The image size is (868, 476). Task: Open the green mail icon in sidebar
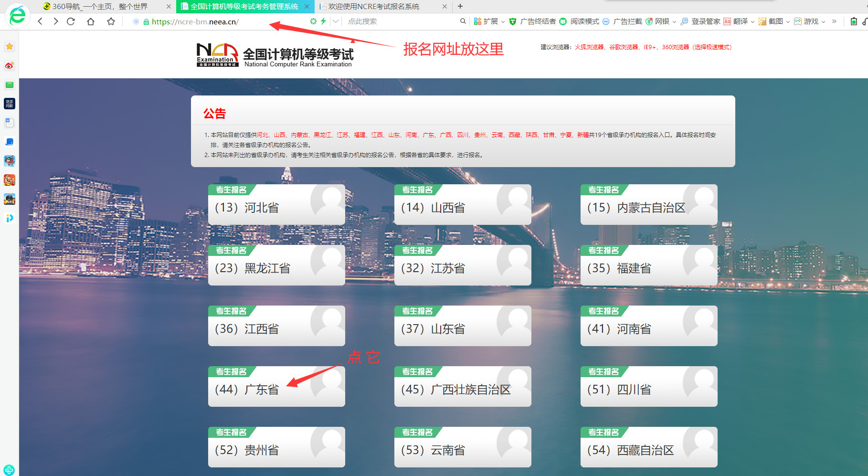10,85
